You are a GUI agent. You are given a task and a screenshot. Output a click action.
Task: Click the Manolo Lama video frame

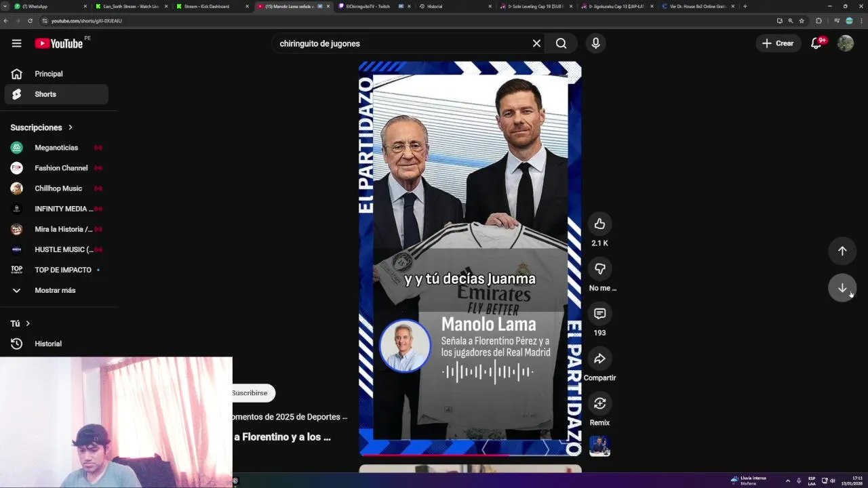pyautogui.click(x=470, y=258)
